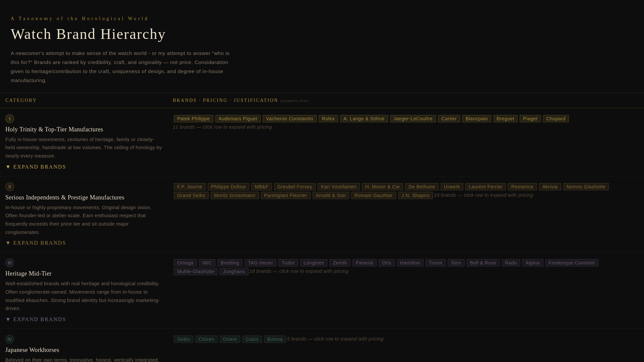This screenshot has width=644, height=362.
Task: Tap the Sinn tag
Action: 456,263
